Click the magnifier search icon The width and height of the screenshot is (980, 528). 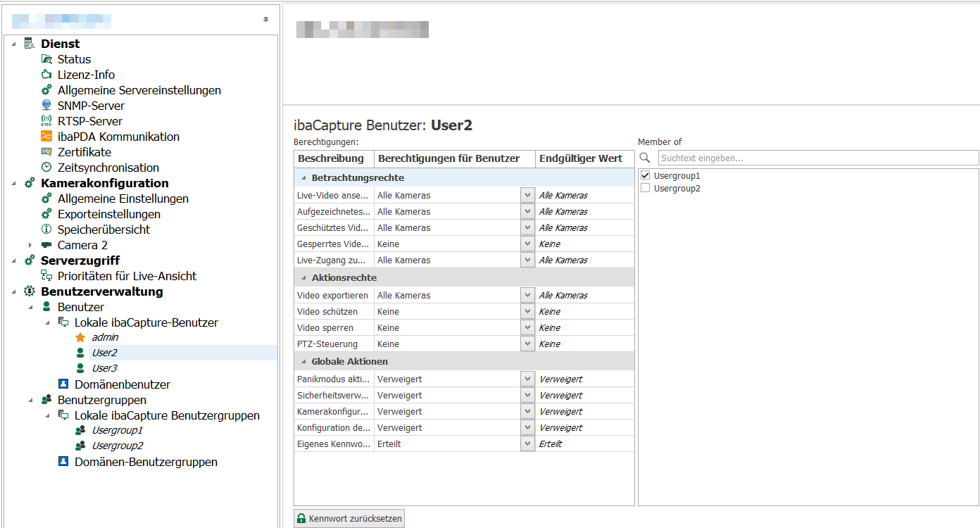pos(645,158)
